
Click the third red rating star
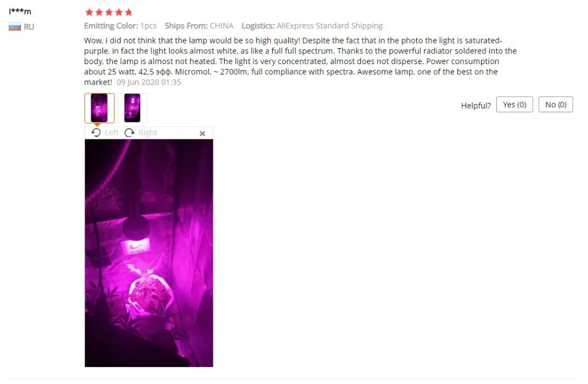click(109, 12)
